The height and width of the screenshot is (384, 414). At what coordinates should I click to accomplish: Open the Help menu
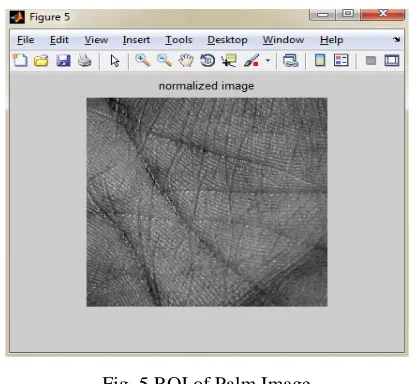331,40
